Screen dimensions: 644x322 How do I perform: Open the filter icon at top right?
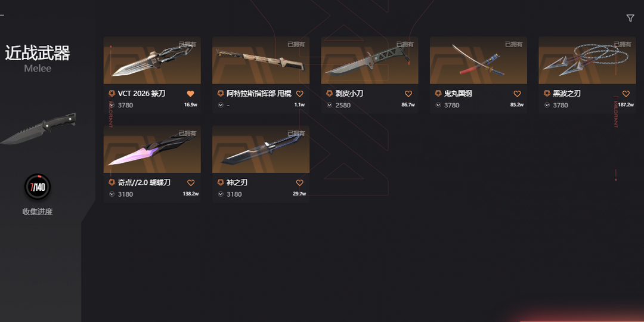point(630,18)
